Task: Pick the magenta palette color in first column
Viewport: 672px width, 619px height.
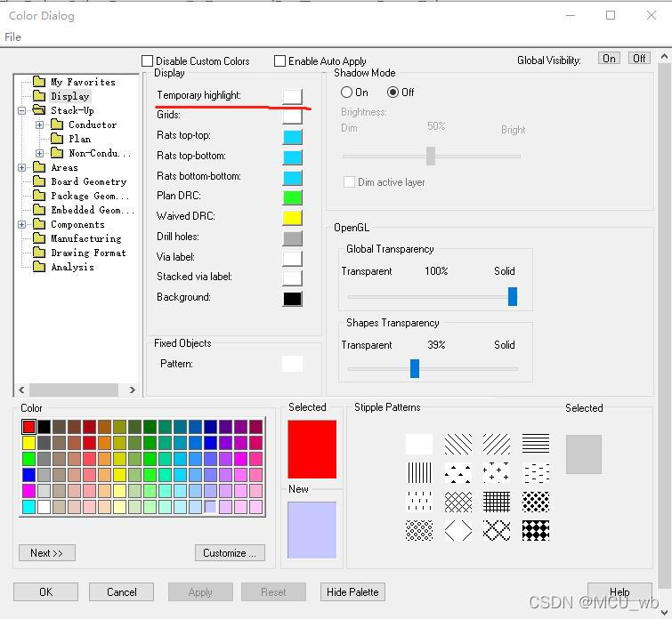Action: pyautogui.click(x=28, y=491)
